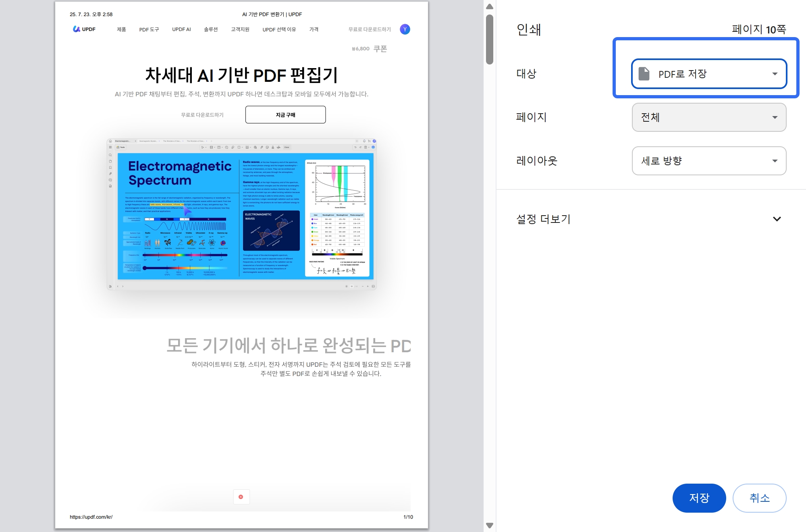Click the red circular icon near the preview bottom
The width and height of the screenshot is (806, 532).
pyautogui.click(x=241, y=497)
